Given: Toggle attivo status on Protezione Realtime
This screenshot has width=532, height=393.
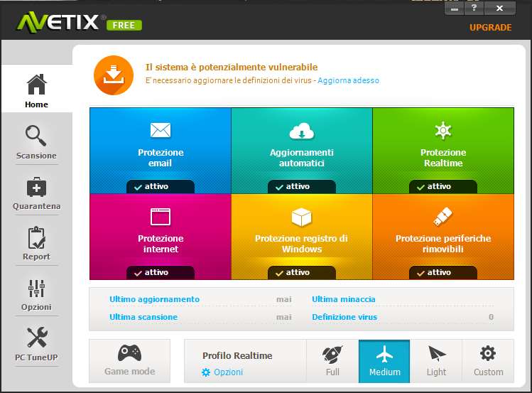Looking at the screenshot, I should (x=443, y=186).
